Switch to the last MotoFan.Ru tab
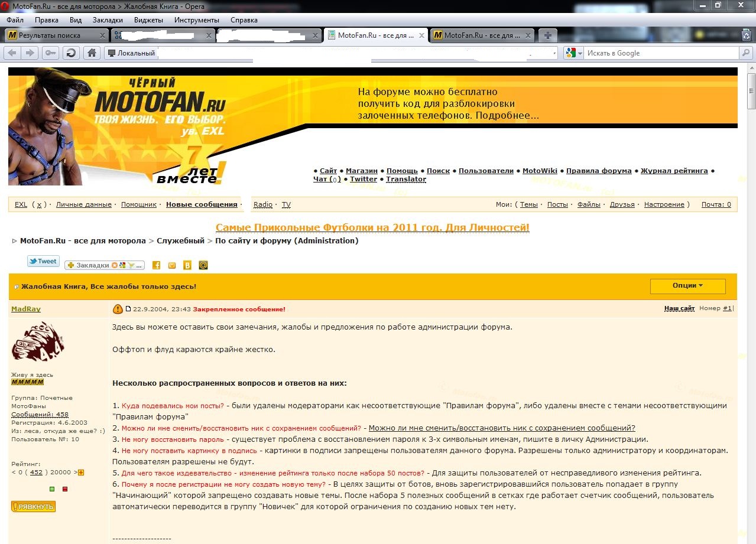756x544 pixels. coord(482,35)
